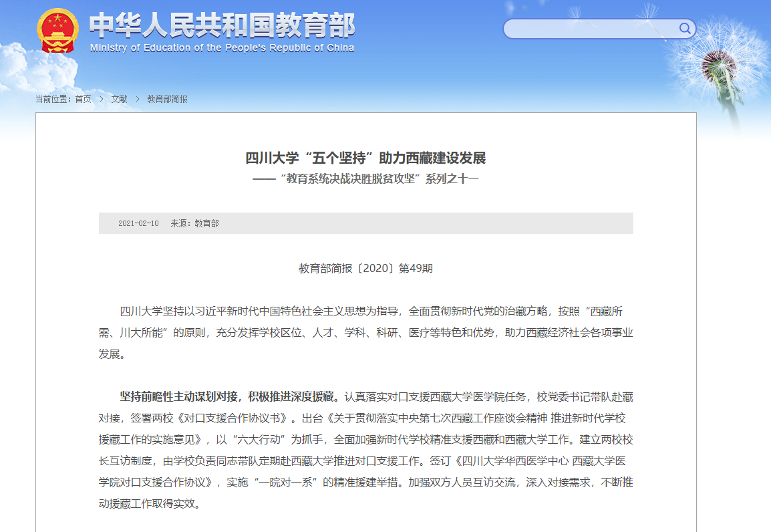Click the 当前位置 label
The image size is (771, 532).
[53, 100]
